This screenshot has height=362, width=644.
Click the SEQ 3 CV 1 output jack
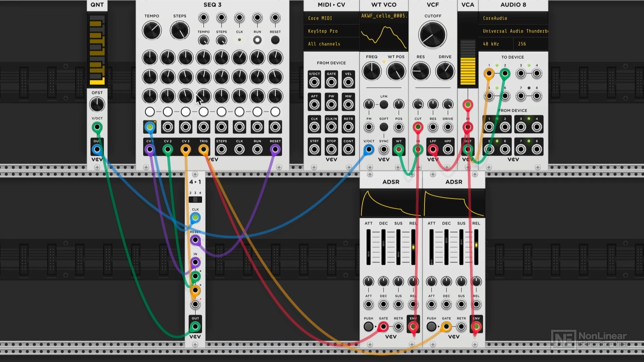point(150,149)
